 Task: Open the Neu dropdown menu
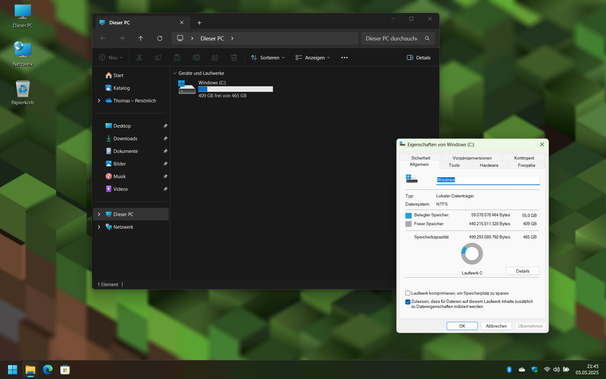point(111,58)
